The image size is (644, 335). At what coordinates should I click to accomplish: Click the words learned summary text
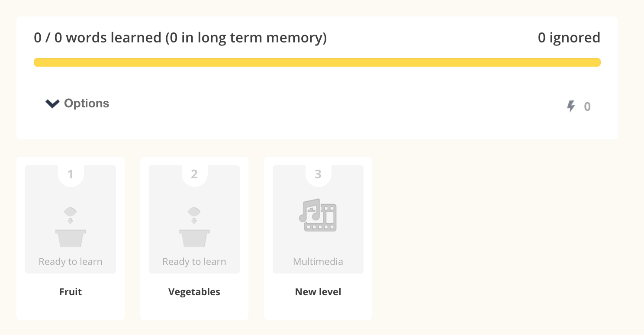coord(180,38)
